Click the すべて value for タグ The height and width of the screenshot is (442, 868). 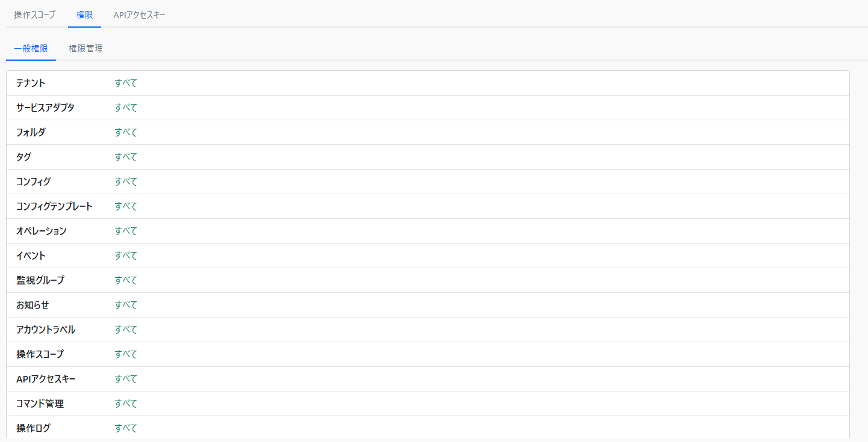126,157
